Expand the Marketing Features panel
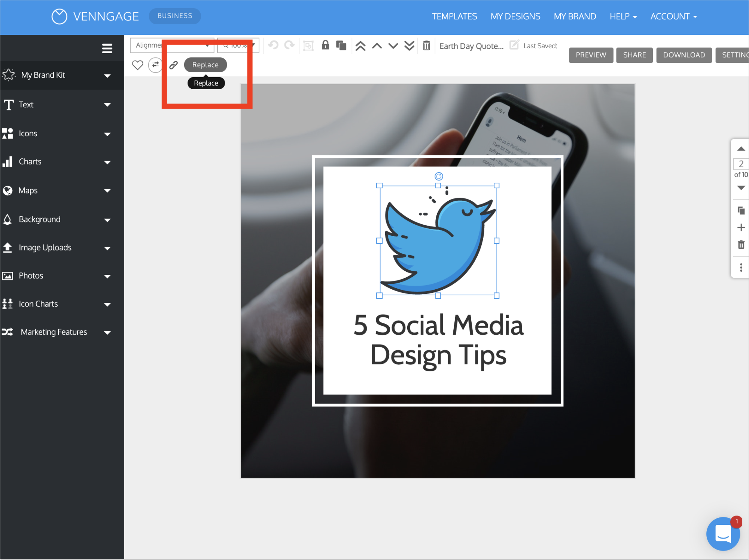Viewport: 749px width, 560px height. [x=62, y=332]
